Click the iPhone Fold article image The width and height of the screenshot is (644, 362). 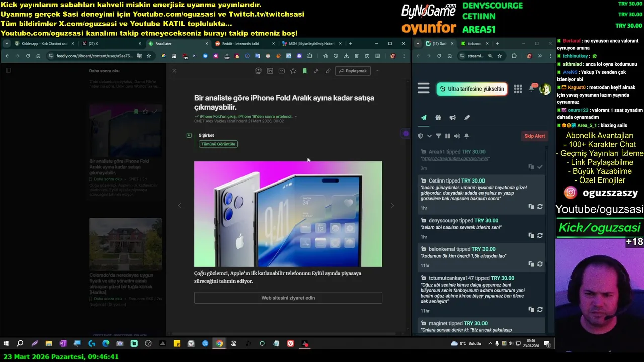(x=288, y=214)
